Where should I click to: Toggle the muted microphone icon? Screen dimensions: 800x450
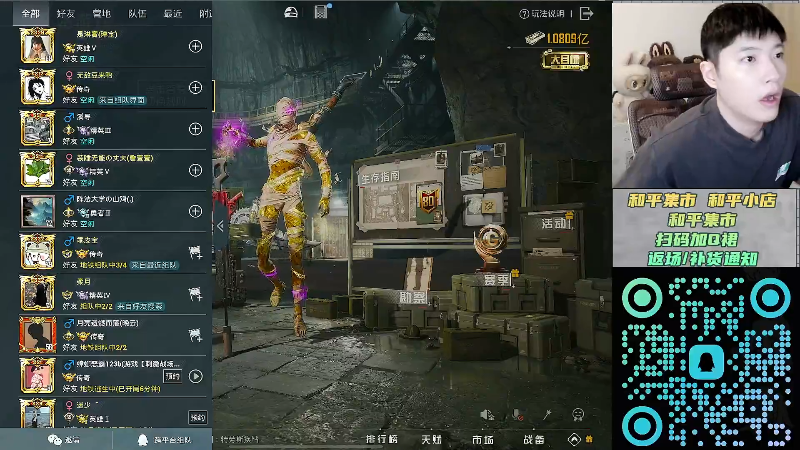click(517, 415)
